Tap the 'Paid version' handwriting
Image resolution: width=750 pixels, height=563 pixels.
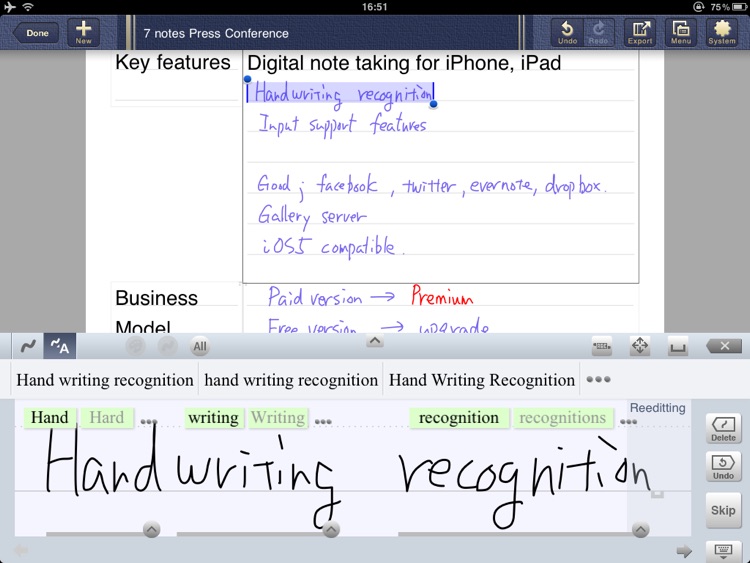coord(315,297)
